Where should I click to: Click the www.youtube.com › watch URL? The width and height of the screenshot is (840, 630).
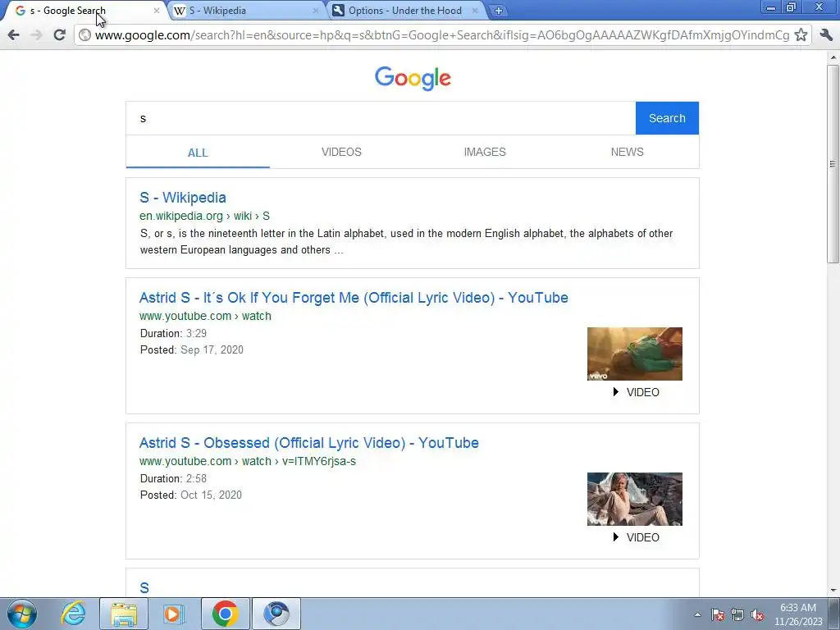(205, 316)
